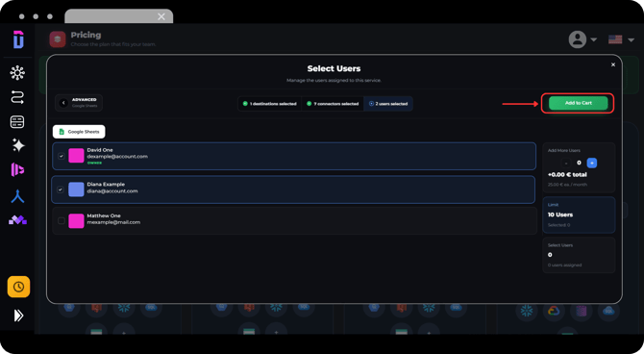Open the US flag language dropdown
644x354 pixels.
pos(621,39)
